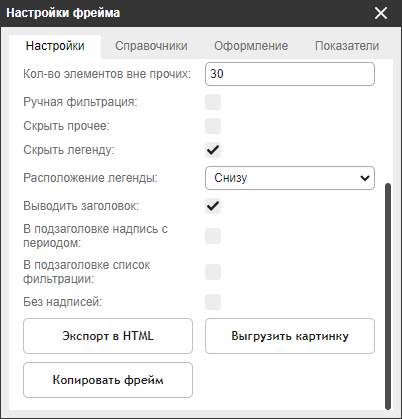This screenshot has width=402, height=419.
Task: Disable the Выводить заголовок checkbox
Action: [x=213, y=206]
